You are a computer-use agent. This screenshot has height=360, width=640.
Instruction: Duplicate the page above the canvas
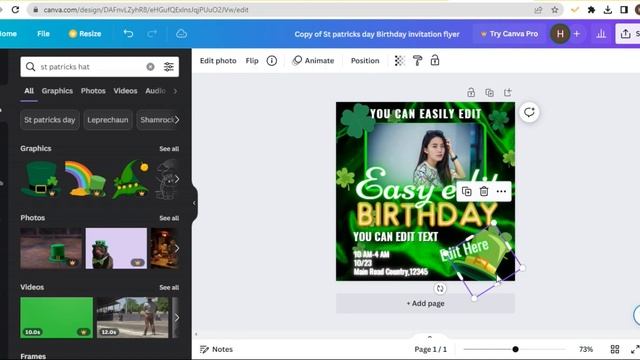pyautogui.click(x=489, y=93)
